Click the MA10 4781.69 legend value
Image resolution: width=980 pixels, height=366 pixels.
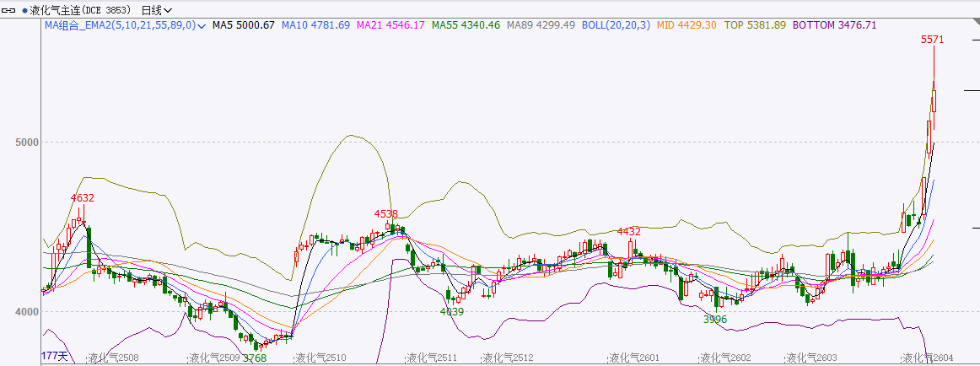tap(315, 25)
